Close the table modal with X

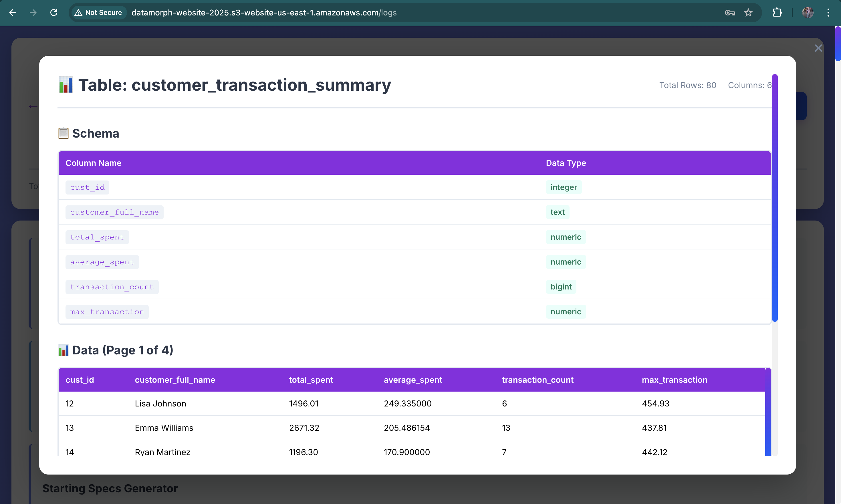(818, 48)
